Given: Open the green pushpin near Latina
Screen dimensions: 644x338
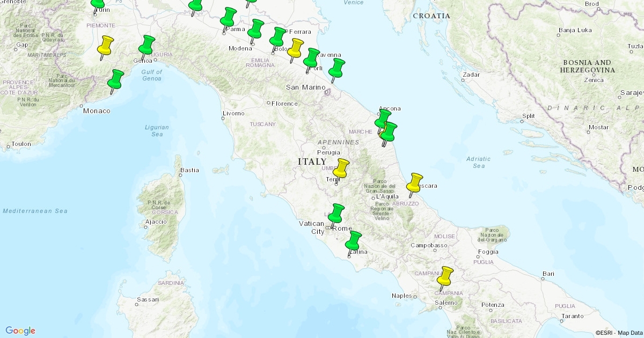Looking at the screenshot, I should (353, 241).
